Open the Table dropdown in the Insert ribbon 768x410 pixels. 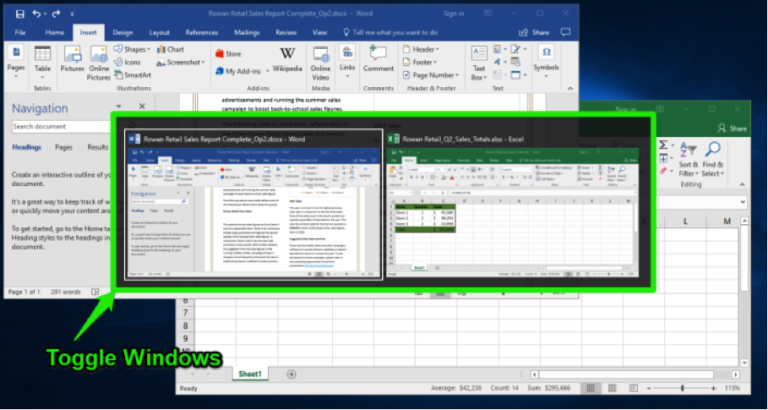click(43, 63)
